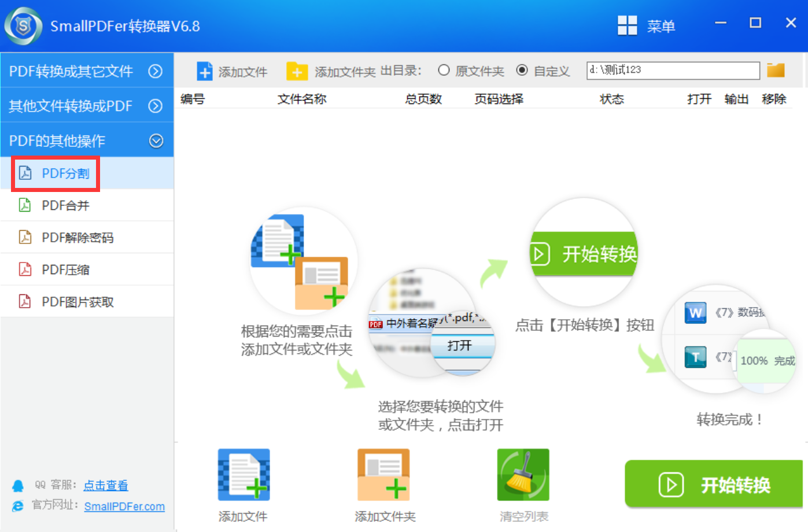The height and width of the screenshot is (532, 808).
Task: Select PDF分割 in the sidebar
Action: [x=87, y=173]
